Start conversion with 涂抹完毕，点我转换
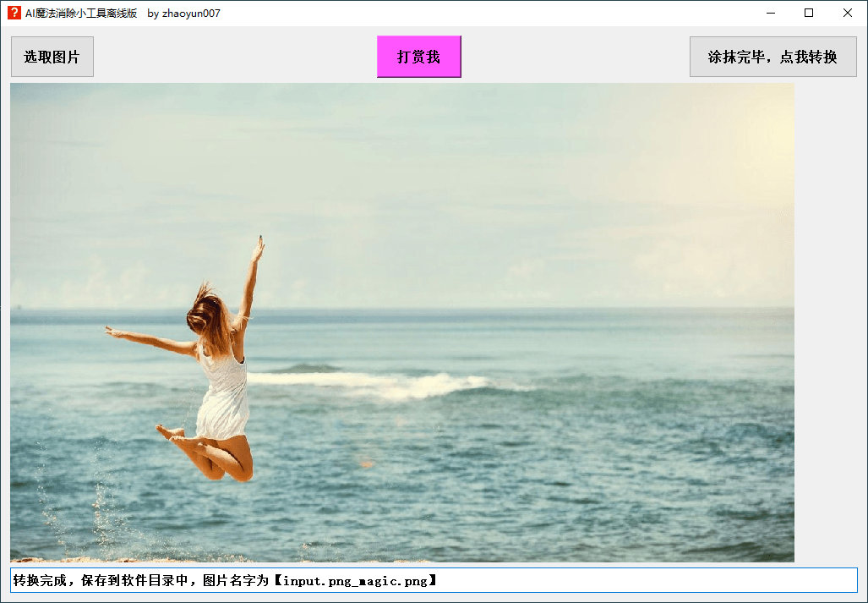868x603 pixels. pos(772,57)
